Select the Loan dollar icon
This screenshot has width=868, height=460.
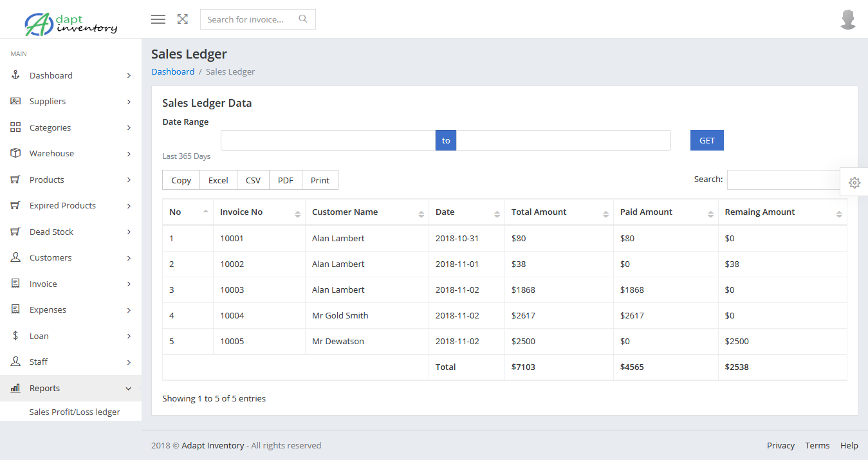click(x=15, y=335)
